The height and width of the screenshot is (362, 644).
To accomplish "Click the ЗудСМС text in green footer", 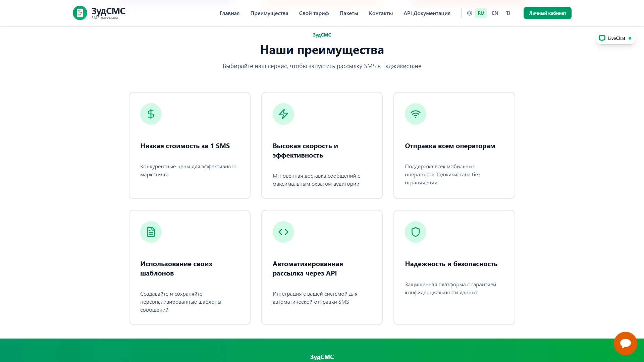I will pos(322,357).
